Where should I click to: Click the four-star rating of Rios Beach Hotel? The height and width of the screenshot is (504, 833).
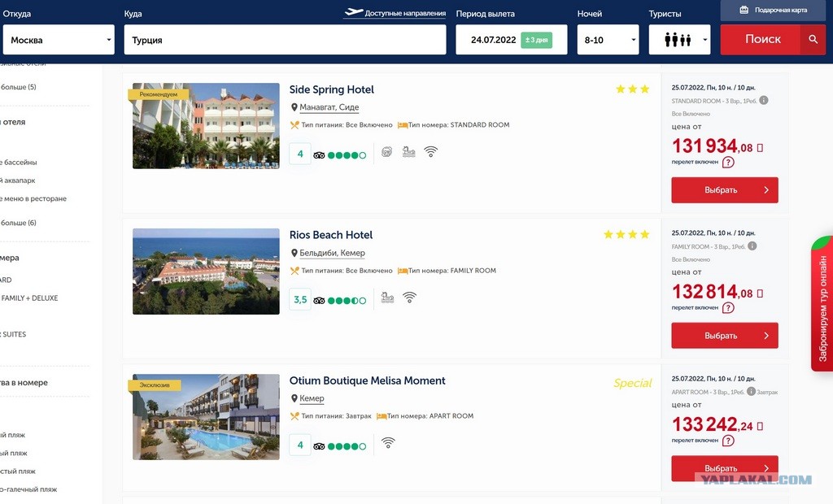coord(626,235)
